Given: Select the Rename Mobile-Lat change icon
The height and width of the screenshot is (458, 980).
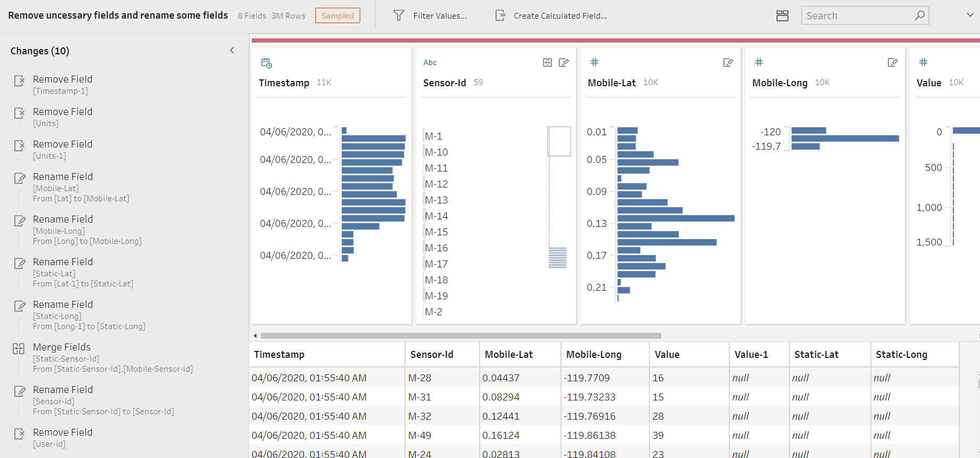Looking at the screenshot, I should point(20,178).
